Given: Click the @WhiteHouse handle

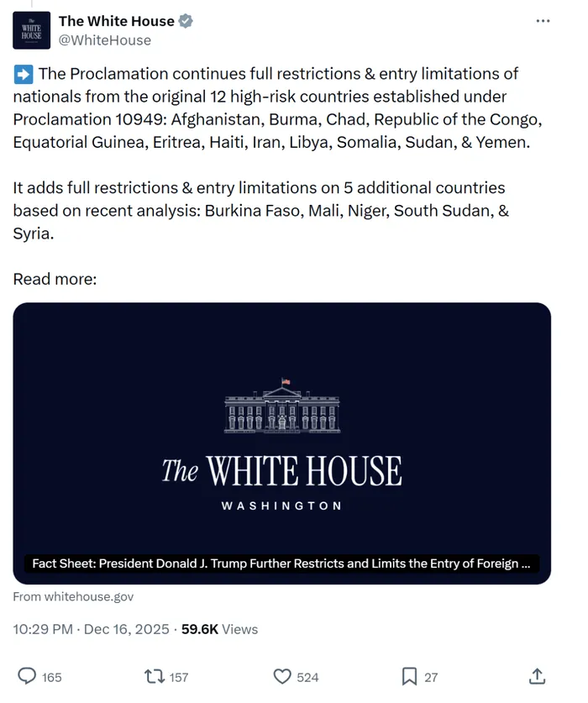Looking at the screenshot, I should tap(104, 40).
